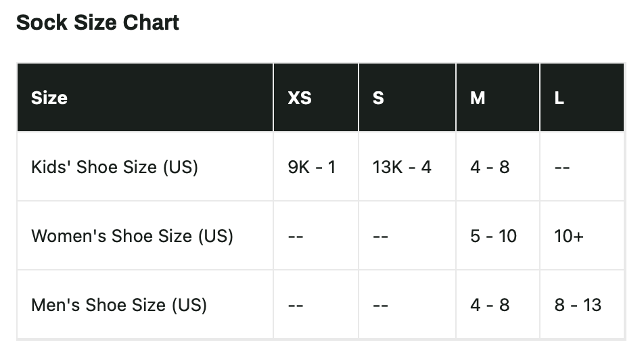This screenshot has width=644, height=357.
Task: Click the 9K - 1 kids' XS cell
Action: coord(316,166)
